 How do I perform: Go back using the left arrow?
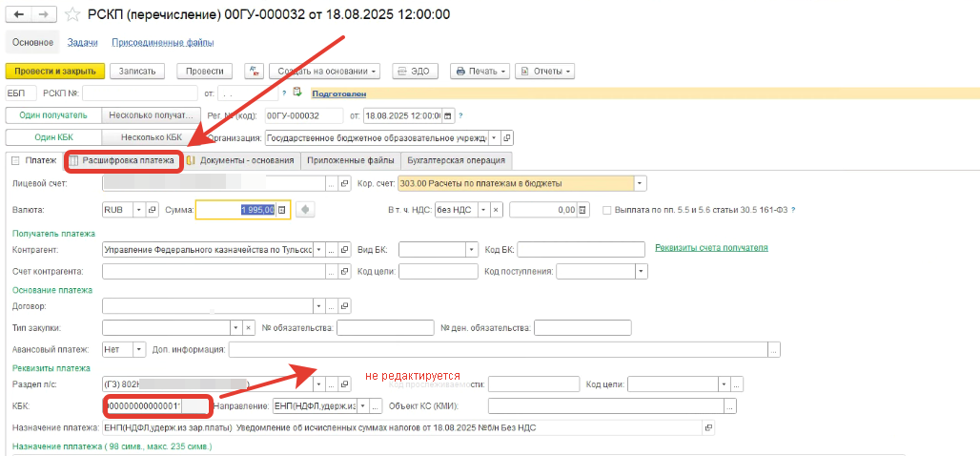tap(18, 16)
